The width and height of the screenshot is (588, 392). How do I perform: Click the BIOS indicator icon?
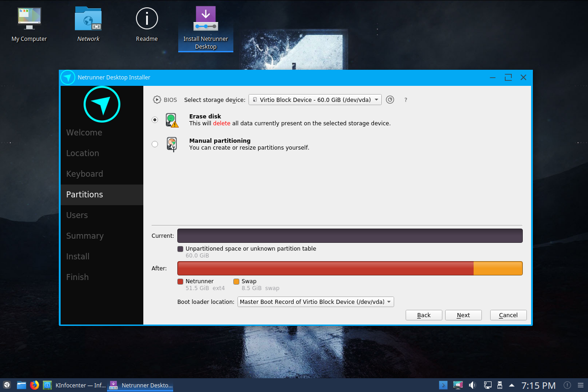157,100
